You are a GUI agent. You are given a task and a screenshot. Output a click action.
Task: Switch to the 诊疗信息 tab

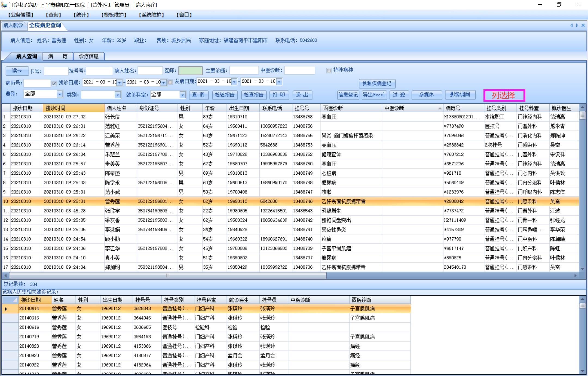pos(89,56)
